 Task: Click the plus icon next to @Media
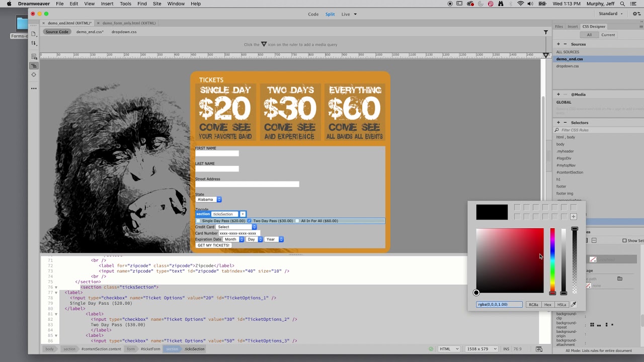tap(558, 95)
